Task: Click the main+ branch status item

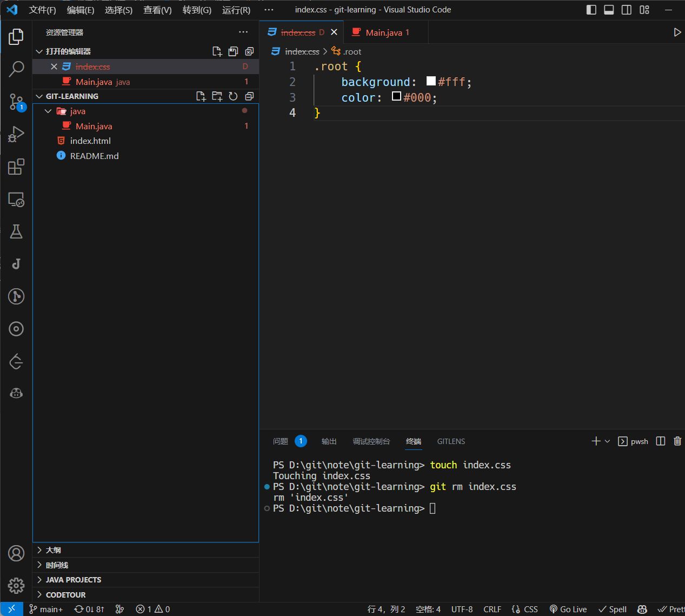Action: (x=46, y=609)
